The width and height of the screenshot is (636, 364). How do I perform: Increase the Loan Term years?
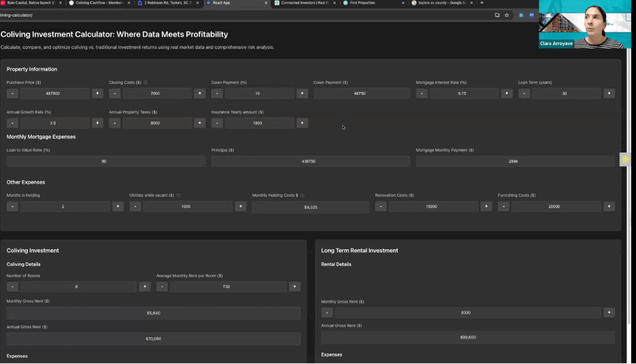pyautogui.click(x=609, y=93)
